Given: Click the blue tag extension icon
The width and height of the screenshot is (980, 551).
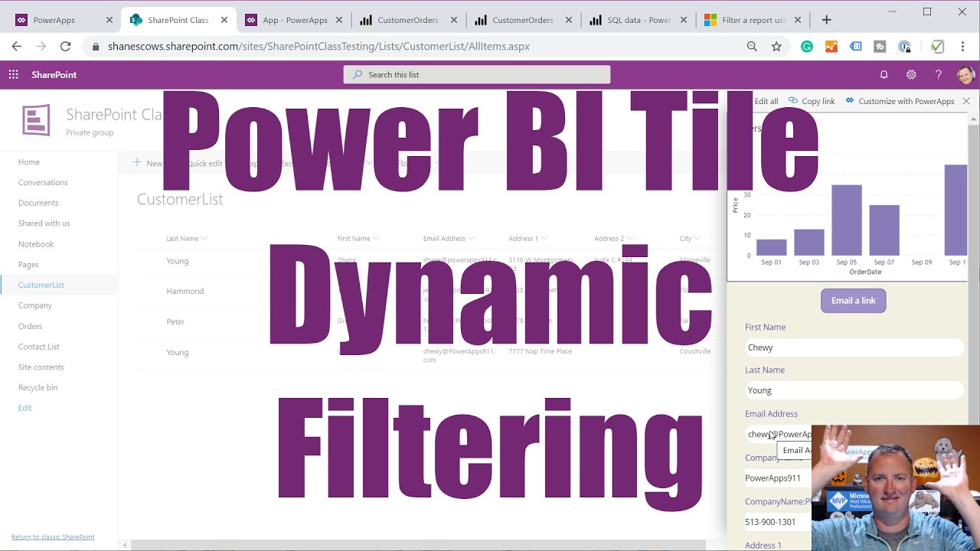Looking at the screenshot, I should click(x=856, y=47).
